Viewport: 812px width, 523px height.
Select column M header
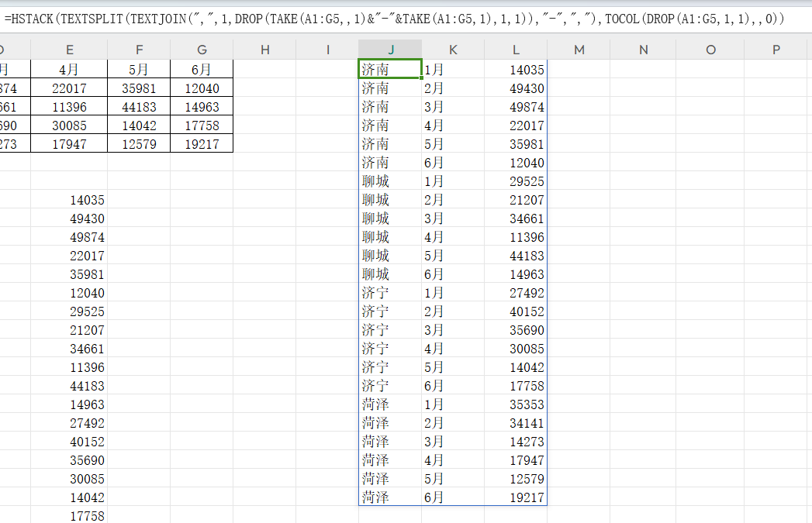click(x=579, y=50)
